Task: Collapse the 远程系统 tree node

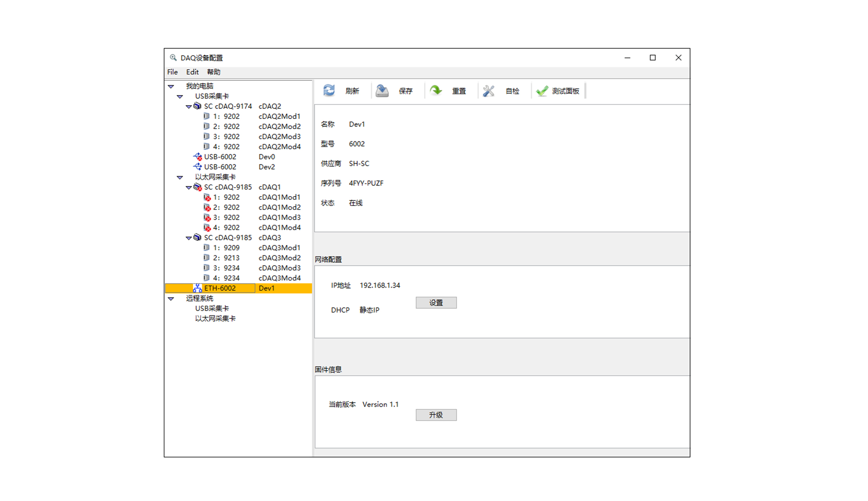Action: click(171, 299)
